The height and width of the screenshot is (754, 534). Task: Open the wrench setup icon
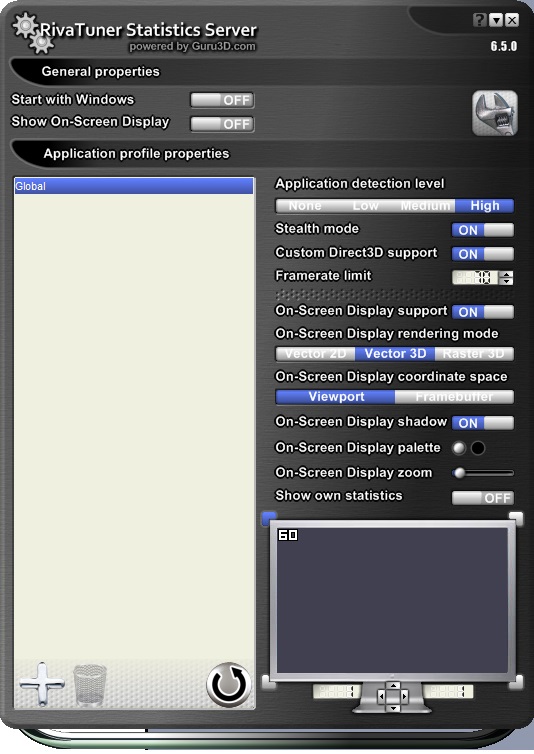pos(495,113)
